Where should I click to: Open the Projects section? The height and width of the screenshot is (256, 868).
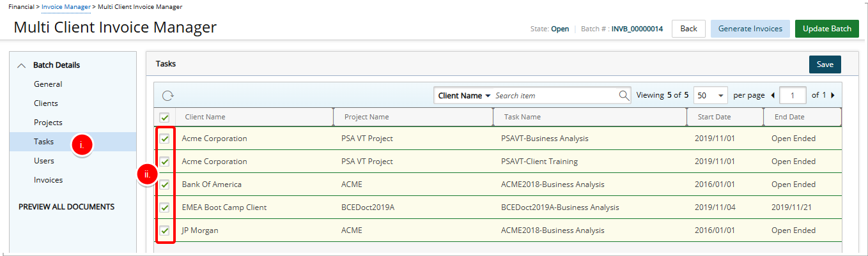pos(48,123)
